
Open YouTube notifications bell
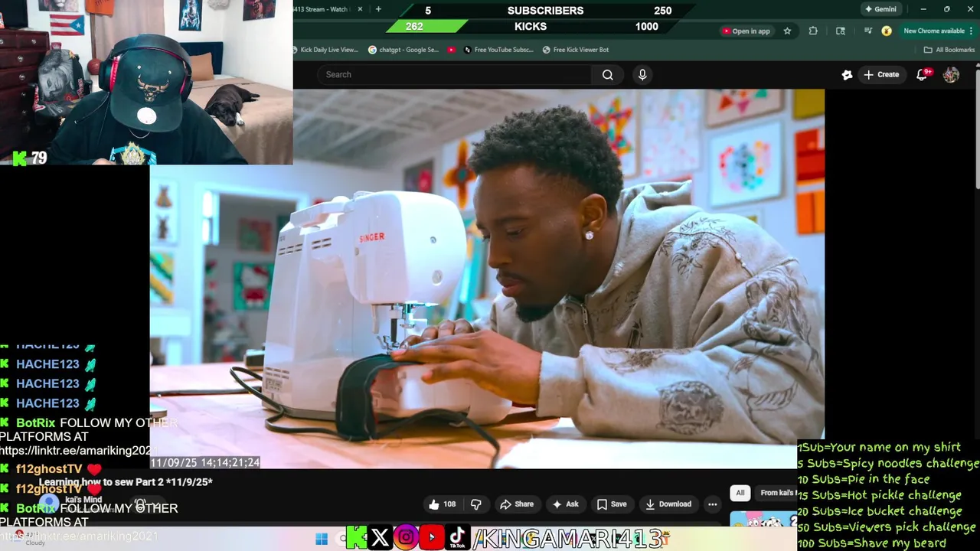pos(923,74)
